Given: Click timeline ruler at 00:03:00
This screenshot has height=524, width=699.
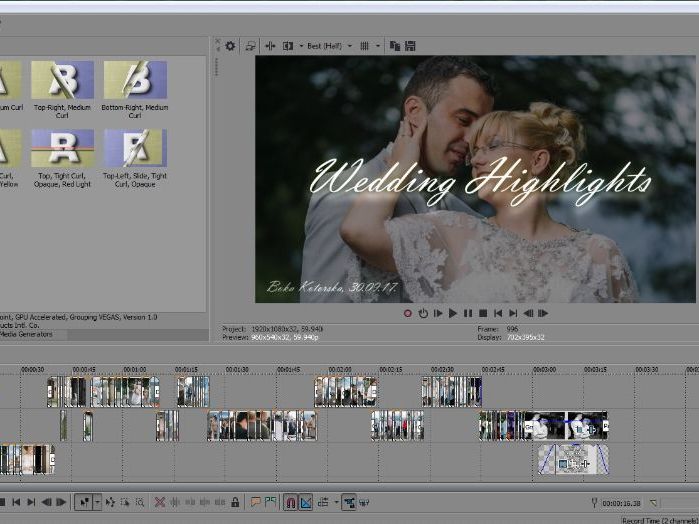Looking at the screenshot, I should pos(544,370).
